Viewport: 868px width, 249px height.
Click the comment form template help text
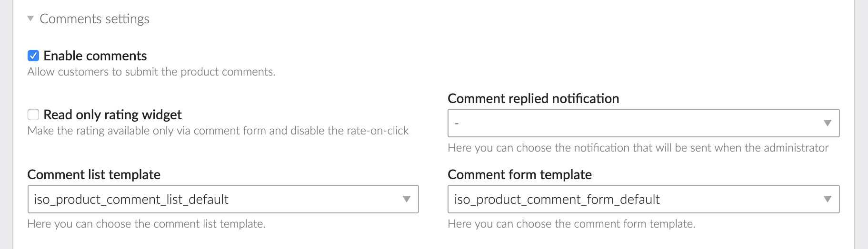[x=571, y=224]
